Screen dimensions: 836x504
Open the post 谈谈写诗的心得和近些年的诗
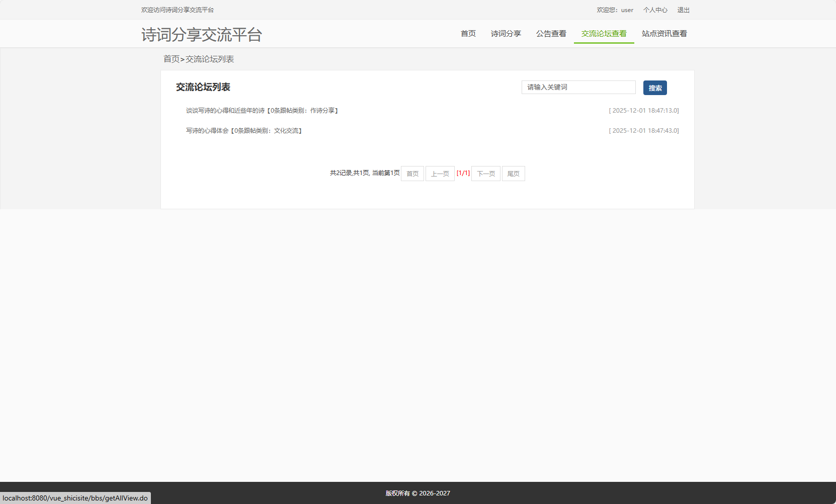click(x=262, y=111)
